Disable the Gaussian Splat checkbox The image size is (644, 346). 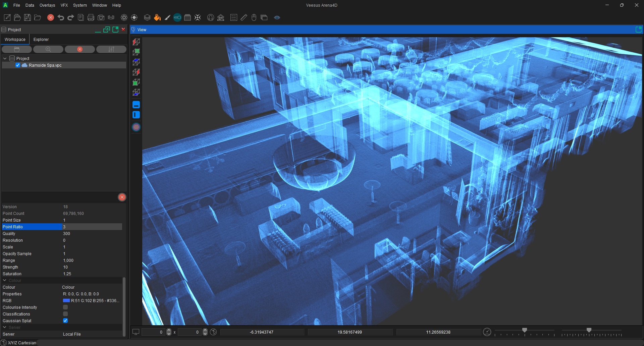[65, 321]
